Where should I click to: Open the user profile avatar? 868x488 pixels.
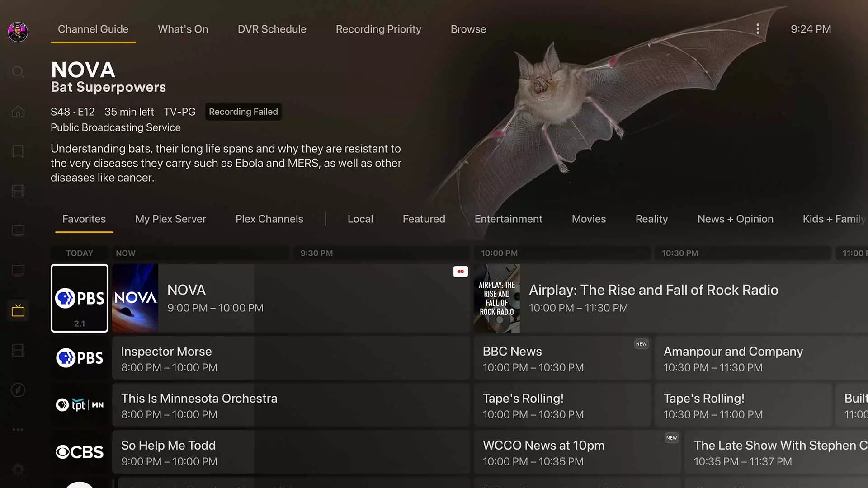tap(18, 32)
